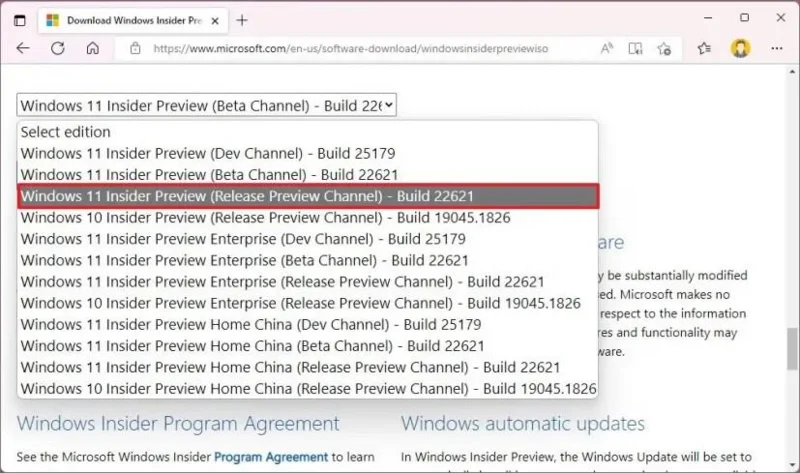The height and width of the screenshot is (473, 800).
Task: Close the browser window
Action: 781,18
